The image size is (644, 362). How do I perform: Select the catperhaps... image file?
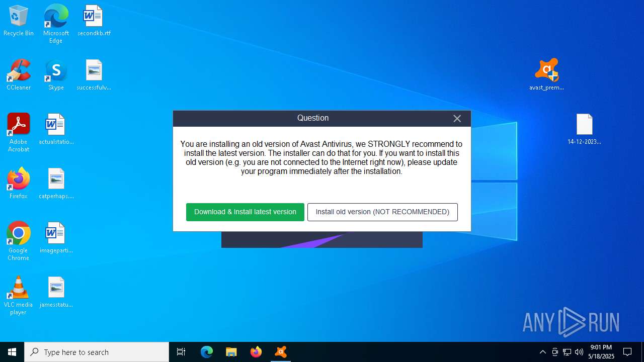coord(56,184)
